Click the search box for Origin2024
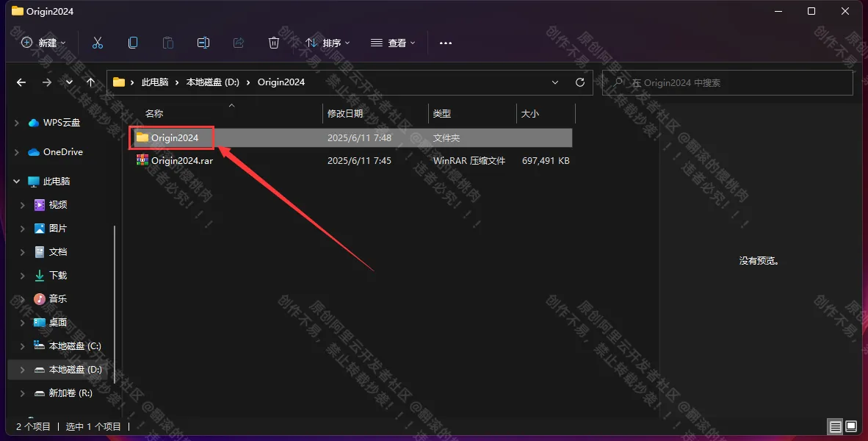This screenshot has width=868, height=441. click(x=728, y=82)
